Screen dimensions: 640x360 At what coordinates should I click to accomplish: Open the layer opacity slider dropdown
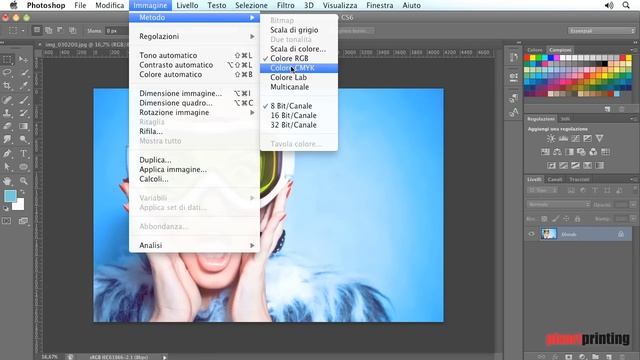633,204
